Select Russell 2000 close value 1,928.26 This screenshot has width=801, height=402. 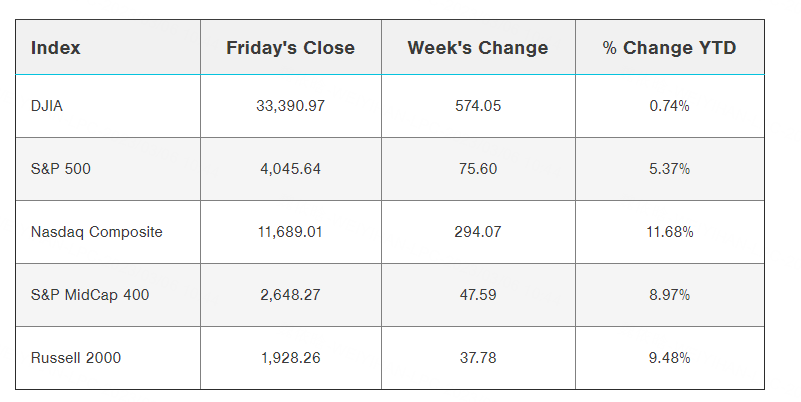[x=290, y=357]
